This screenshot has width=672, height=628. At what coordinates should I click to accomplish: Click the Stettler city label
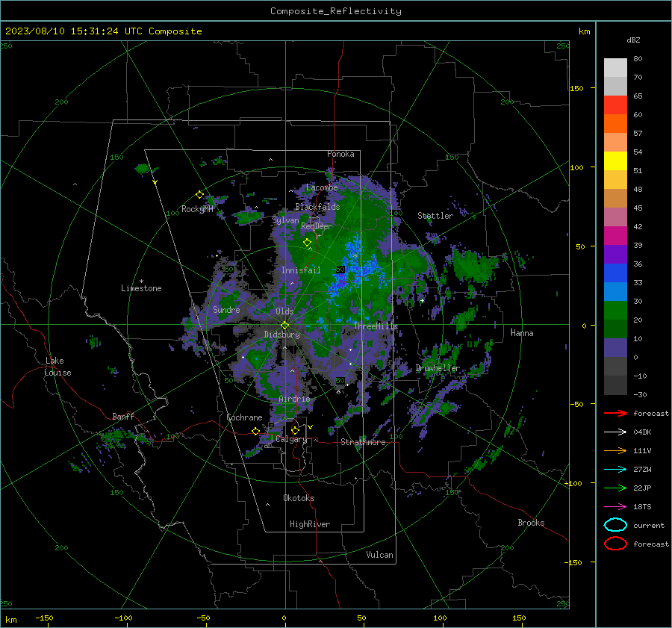pos(435,216)
